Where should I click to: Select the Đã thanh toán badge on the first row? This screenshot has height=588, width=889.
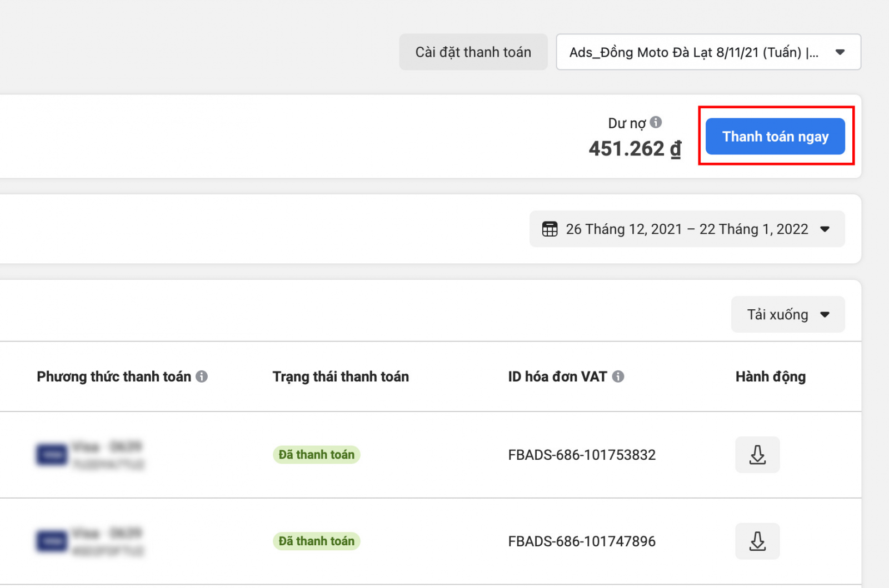[x=316, y=454]
